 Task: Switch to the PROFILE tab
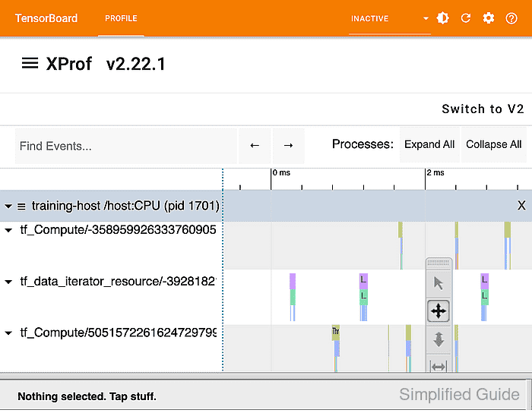click(121, 18)
